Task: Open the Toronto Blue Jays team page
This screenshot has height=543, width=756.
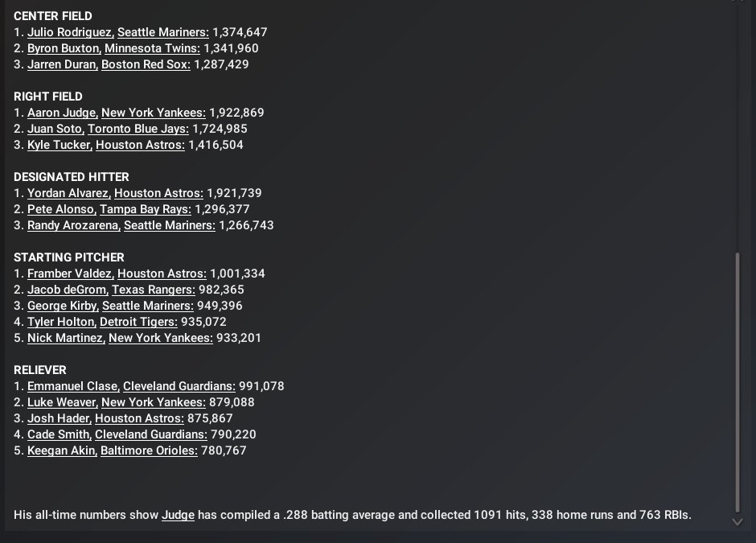Action: click(138, 129)
